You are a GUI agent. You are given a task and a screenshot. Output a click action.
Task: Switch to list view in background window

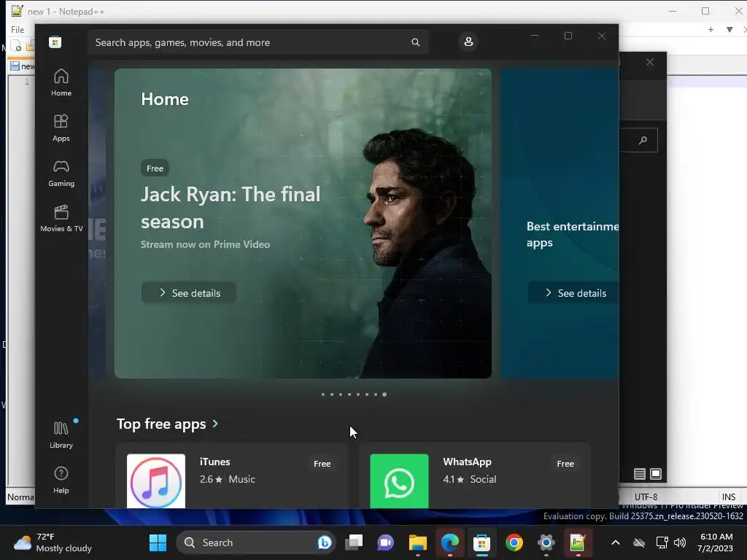pos(639,474)
